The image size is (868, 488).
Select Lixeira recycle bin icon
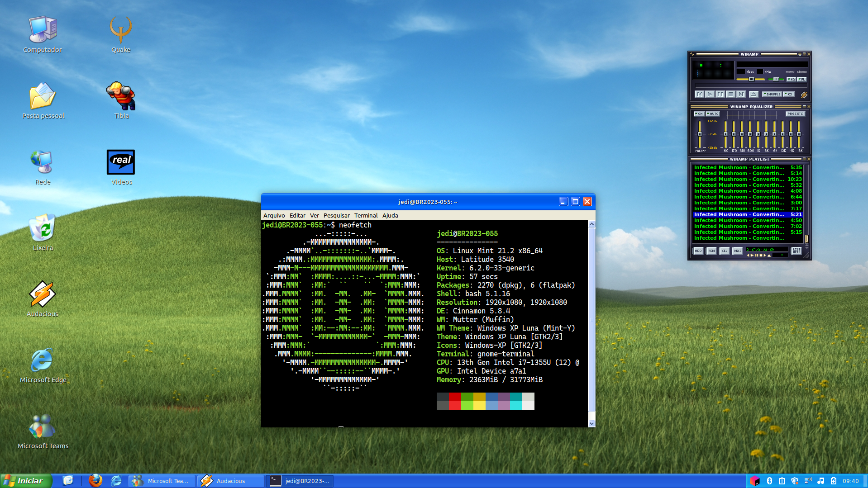click(x=43, y=233)
